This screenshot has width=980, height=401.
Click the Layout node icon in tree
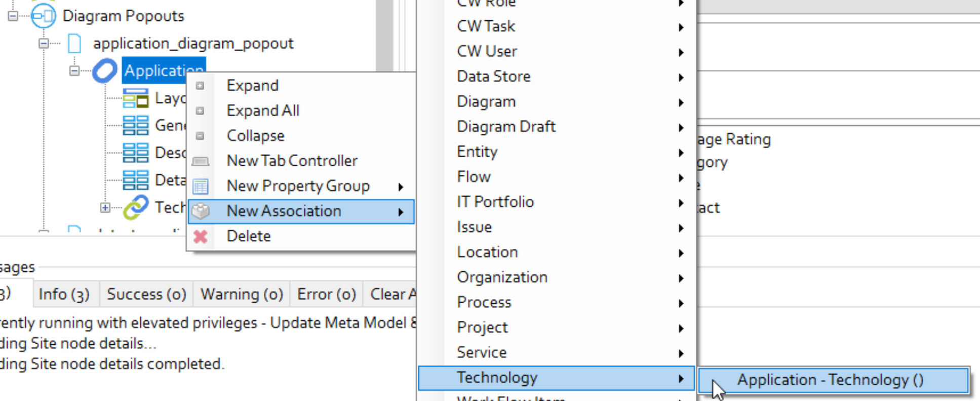pyautogui.click(x=135, y=98)
